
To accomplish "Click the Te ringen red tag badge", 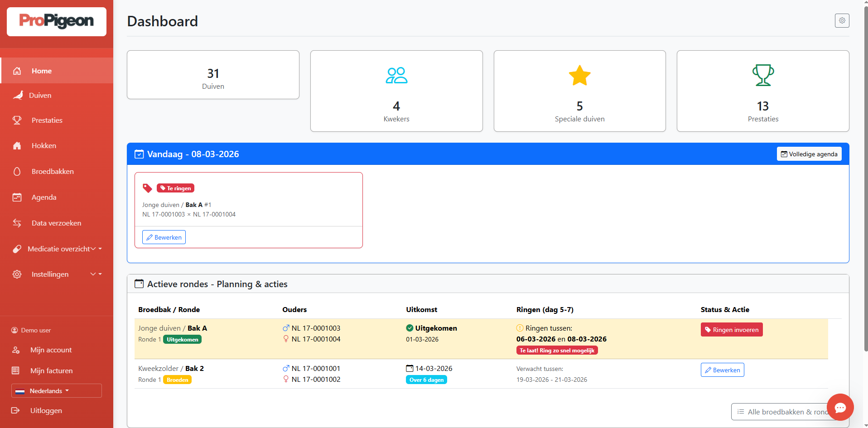I will 175,188.
